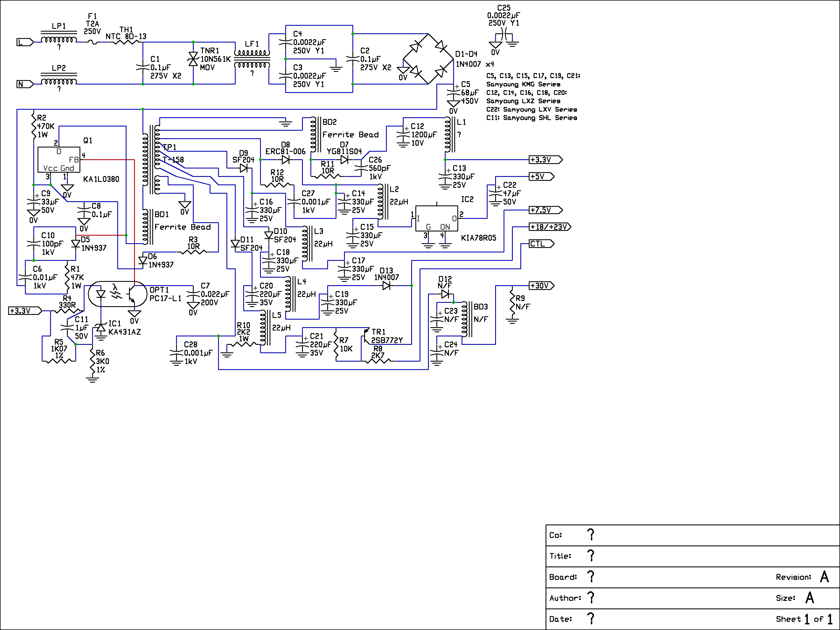Click the "Sheet 1 of 1" text
The image size is (840, 630).
click(x=804, y=619)
